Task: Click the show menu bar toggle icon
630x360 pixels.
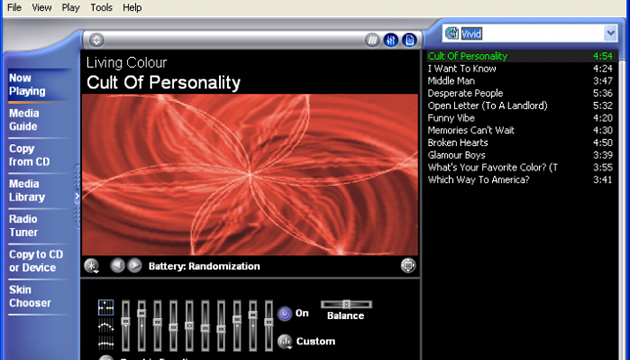Action: pyautogui.click(x=96, y=40)
